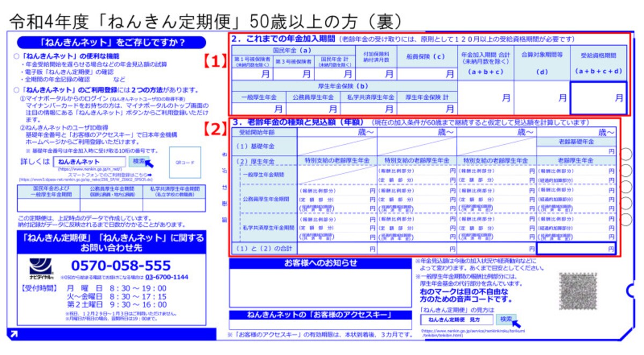Click the （1）と（2）の合計 row label
644x355 pixels.
pos(264,249)
